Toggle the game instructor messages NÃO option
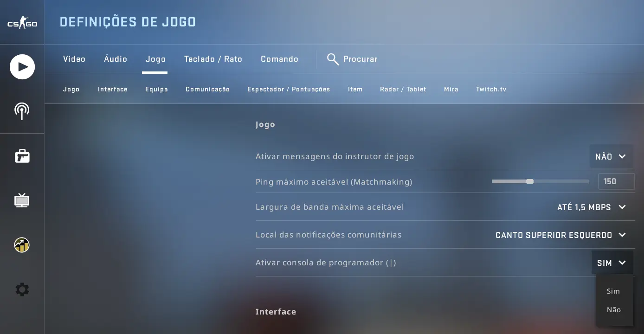Image resolution: width=644 pixels, height=334 pixels. [611, 157]
